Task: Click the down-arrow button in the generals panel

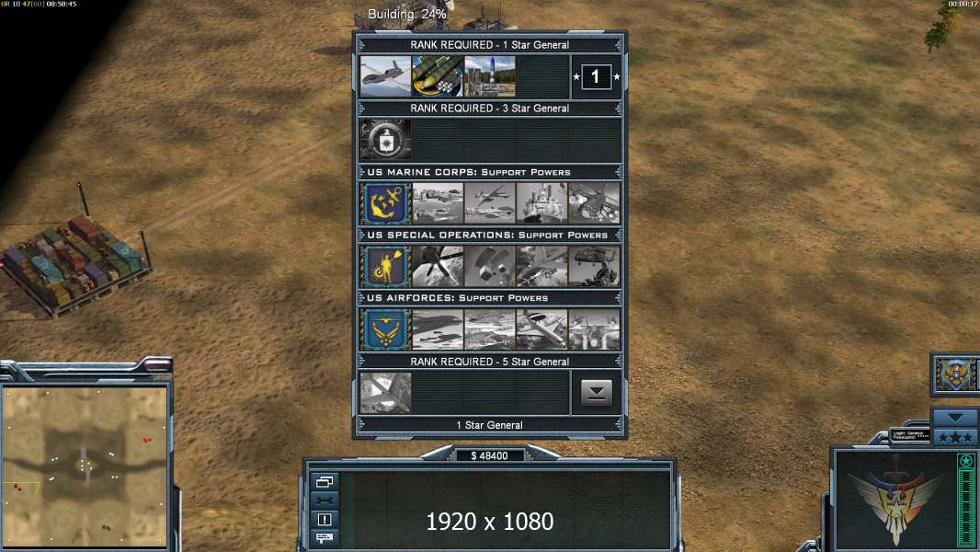Action: pos(597,393)
